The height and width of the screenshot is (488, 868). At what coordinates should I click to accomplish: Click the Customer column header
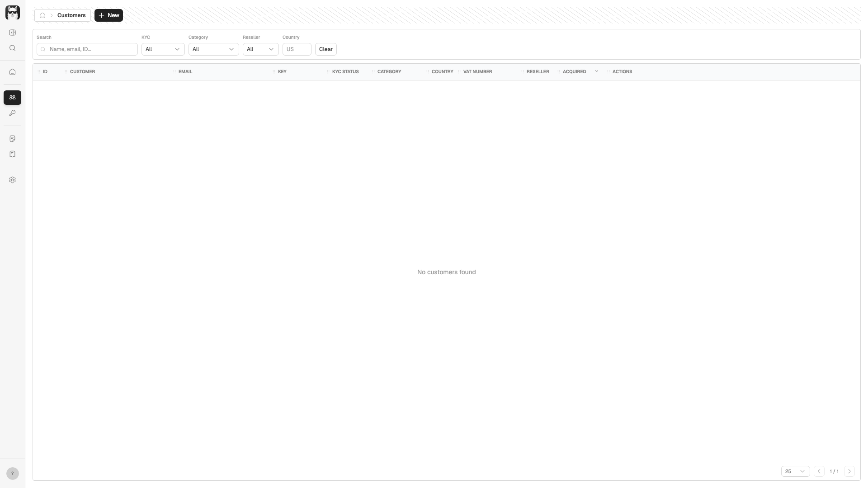(x=82, y=72)
